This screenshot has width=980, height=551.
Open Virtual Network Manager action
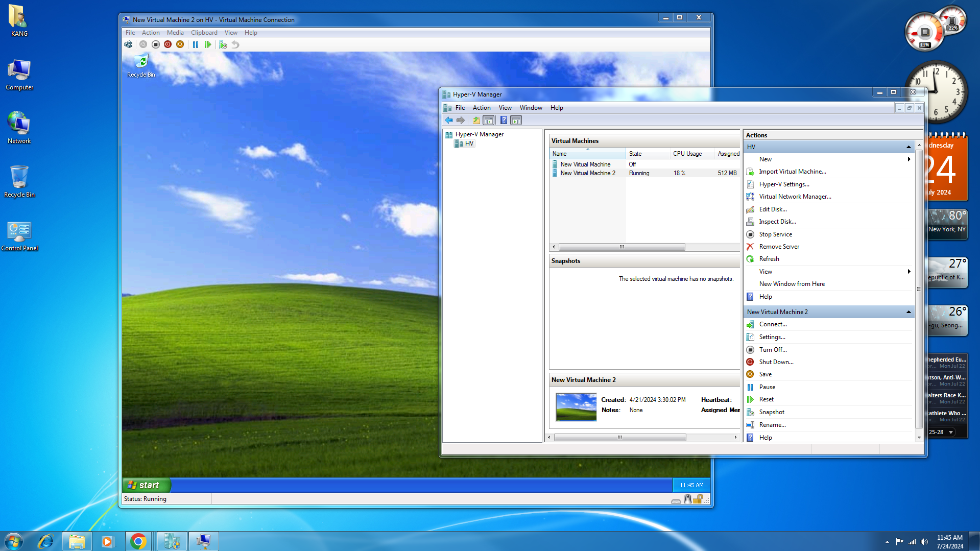(795, 197)
